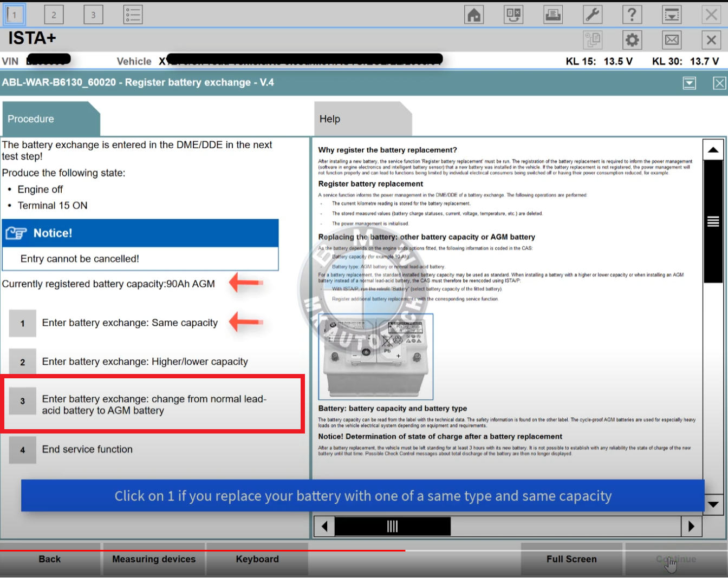Click the battery illustration in help pane
The height and width of the screenshot is (578, 728).
376,357
